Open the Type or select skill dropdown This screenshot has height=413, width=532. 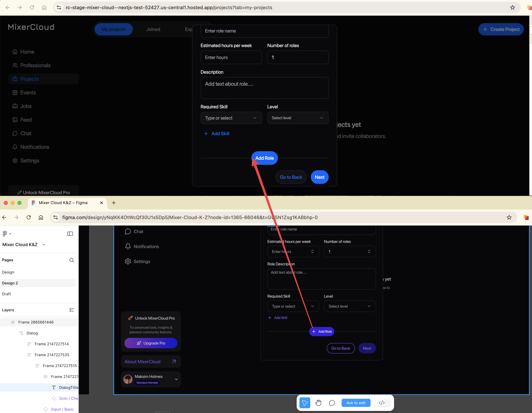coord(231,118)
